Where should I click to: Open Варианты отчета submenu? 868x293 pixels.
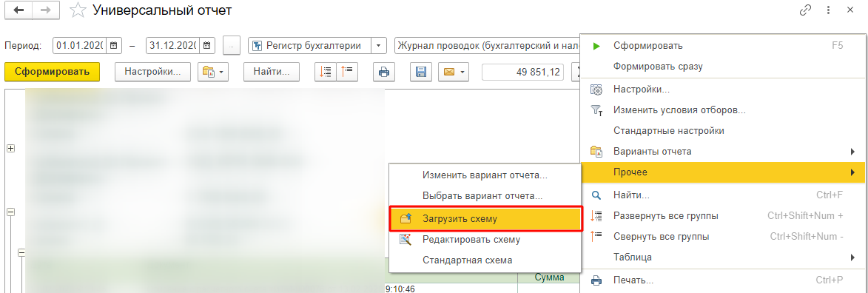[722, 151]
